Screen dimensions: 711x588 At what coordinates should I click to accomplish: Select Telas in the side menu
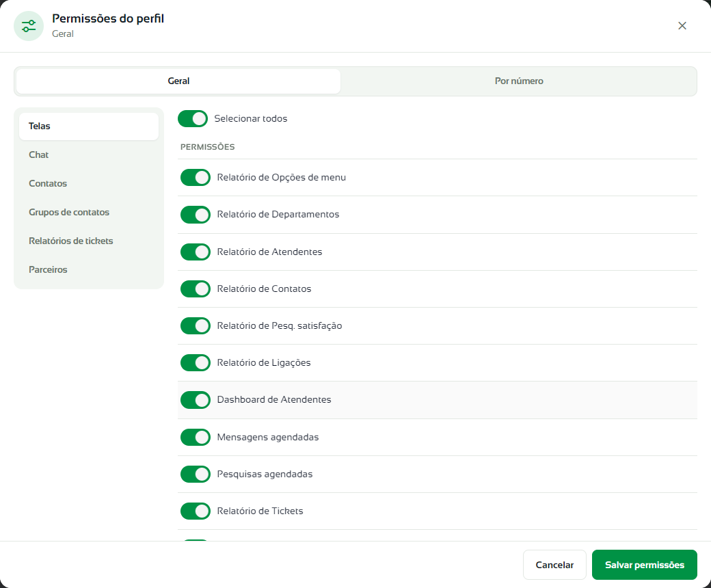click(x=89, y=126)
